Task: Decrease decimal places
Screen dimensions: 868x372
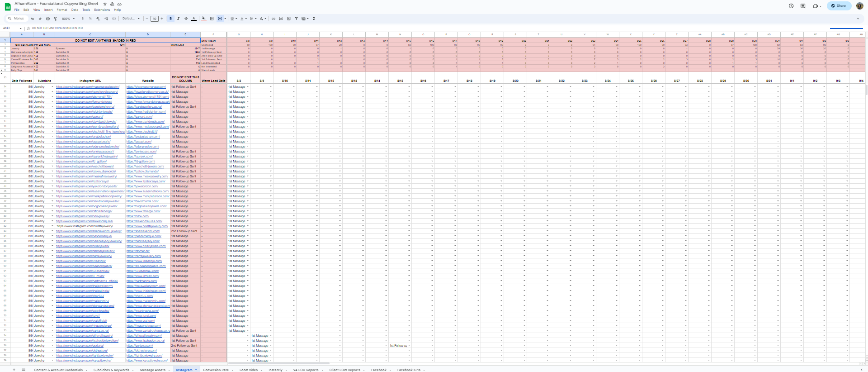Action: 98,19
